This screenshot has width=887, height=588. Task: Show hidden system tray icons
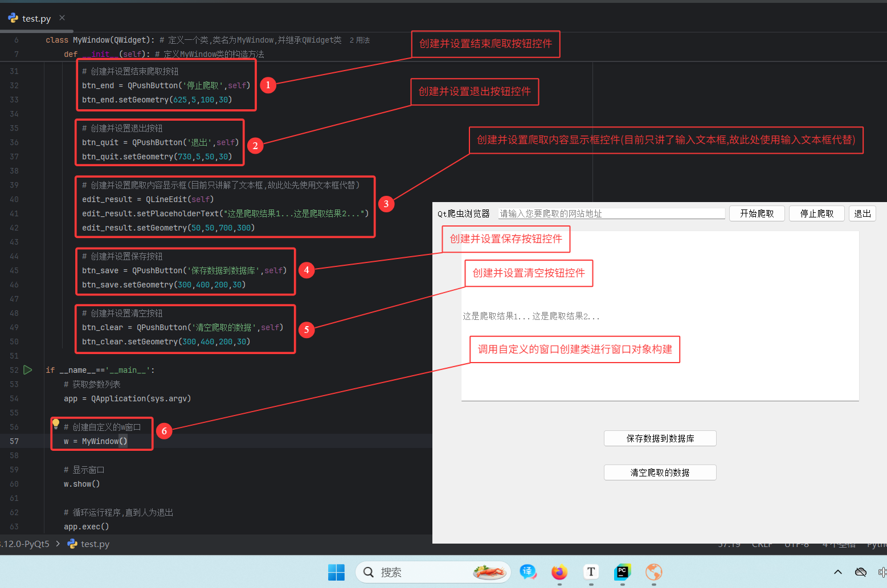click(838, 572)
